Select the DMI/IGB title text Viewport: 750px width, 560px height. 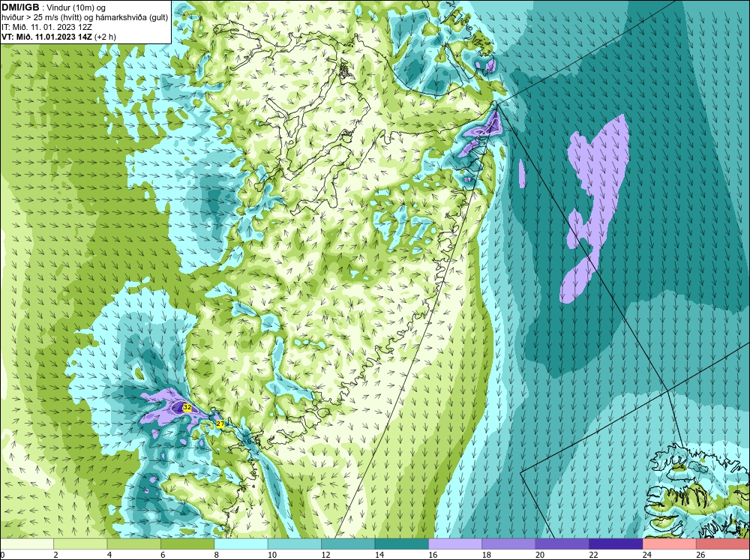point(20,7)
